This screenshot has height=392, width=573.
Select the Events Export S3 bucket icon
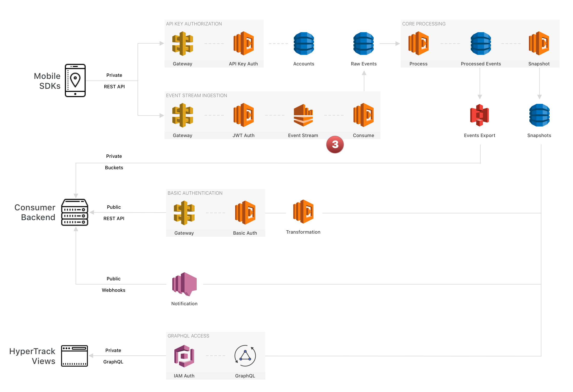pos(480,115)
